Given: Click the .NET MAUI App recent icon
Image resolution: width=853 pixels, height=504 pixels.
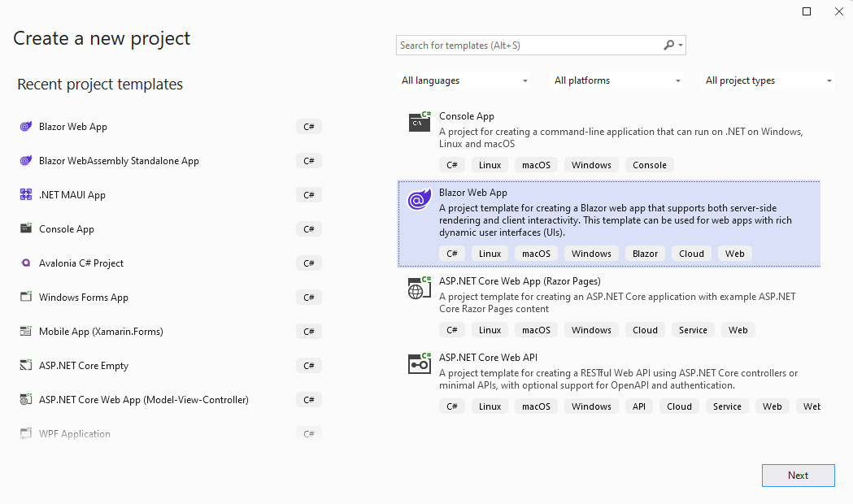Looking at the screenshot, I should point(25,195).
